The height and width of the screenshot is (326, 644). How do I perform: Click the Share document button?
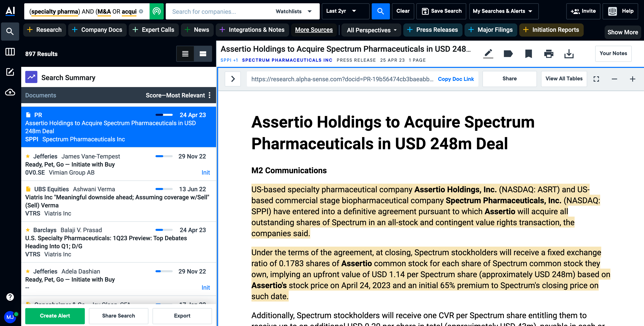[509, 79]
